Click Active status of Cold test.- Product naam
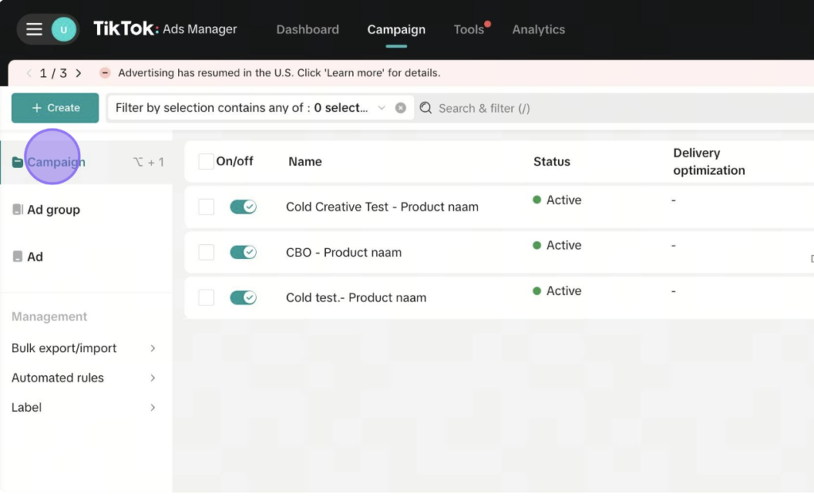 pyautogui.click(x=557, y=291)
